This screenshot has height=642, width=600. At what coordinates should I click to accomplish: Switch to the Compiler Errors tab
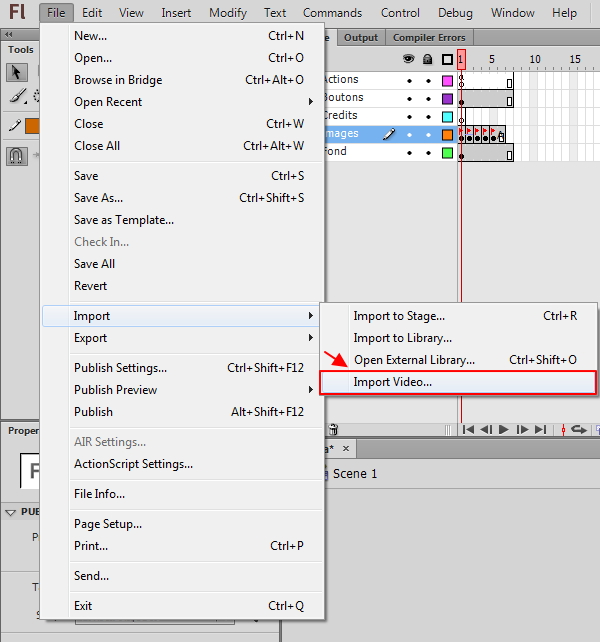coord(429,38)
